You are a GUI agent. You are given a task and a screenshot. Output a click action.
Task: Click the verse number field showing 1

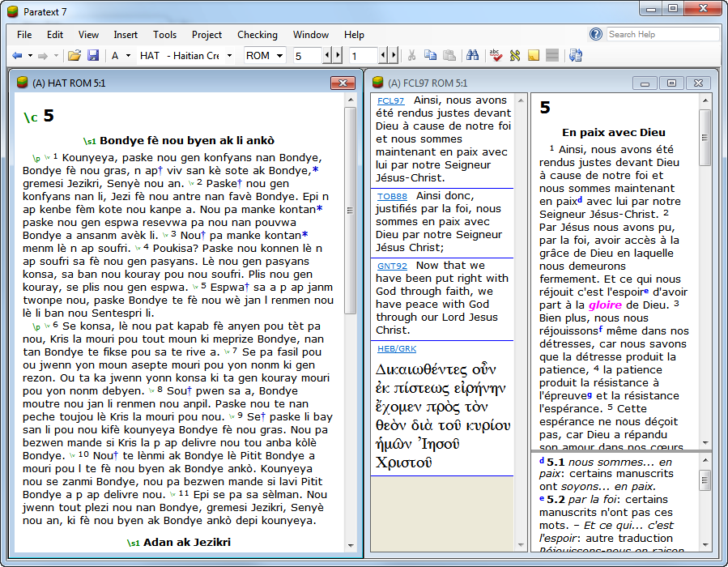[363, 56]
